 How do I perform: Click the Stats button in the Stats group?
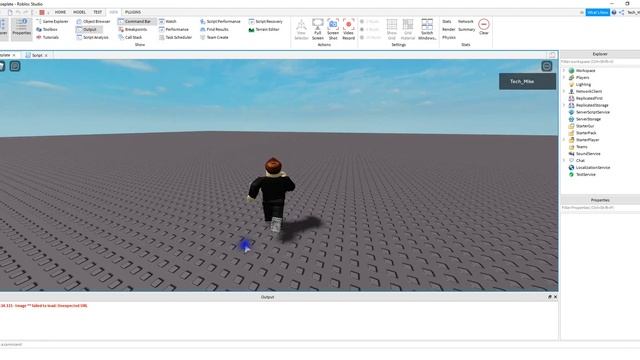pos(447,21)
